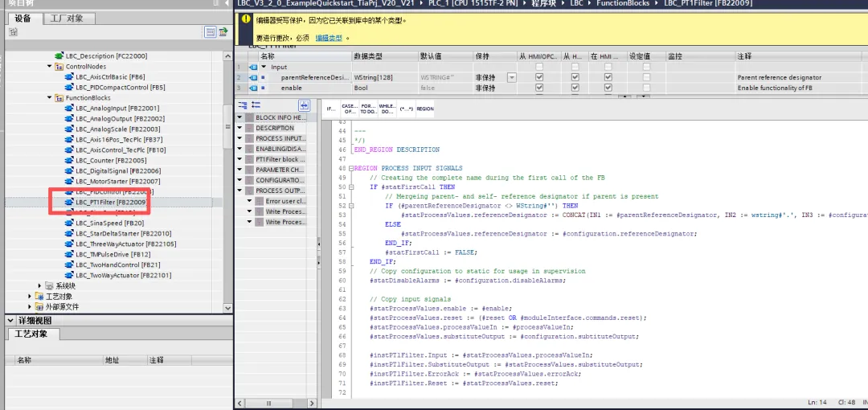Toggle 从 H... checkbox for enable row
This screenshot has width=868, height=410.
click(x=575, y=88)
